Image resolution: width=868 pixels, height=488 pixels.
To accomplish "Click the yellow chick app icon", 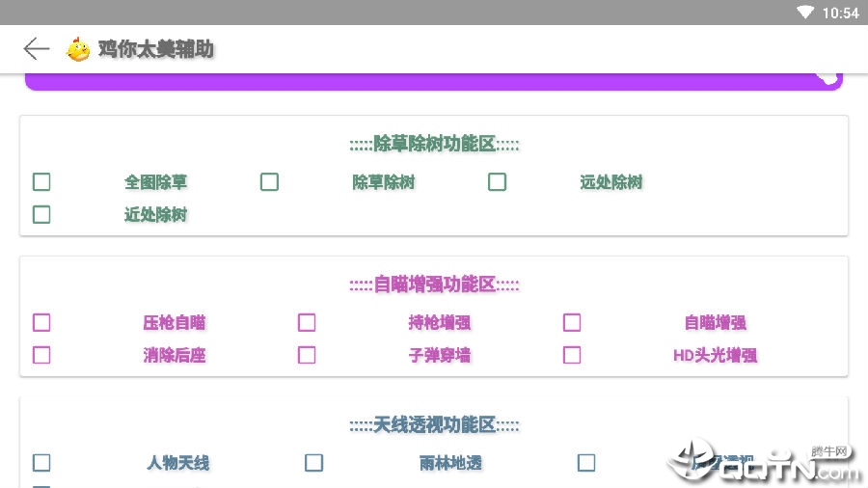I will [78, 49].
